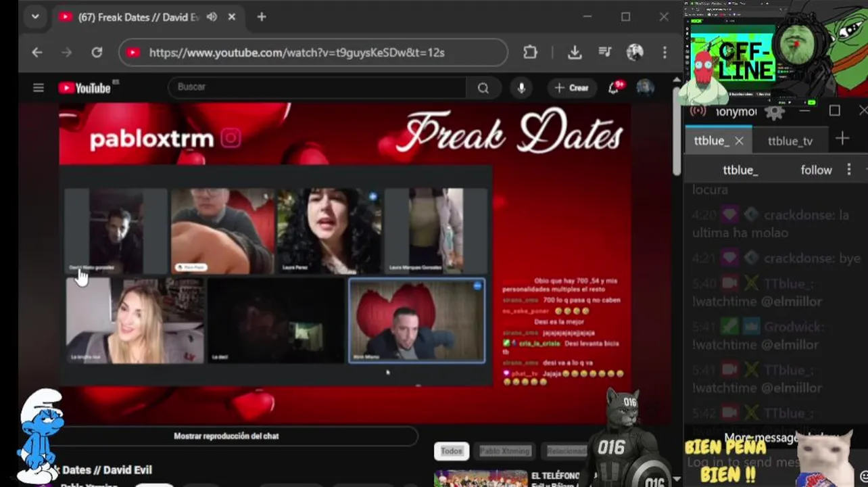This screenshot has height=487, width=868.
Task: Go back to the previous page
Action: [37, 52]
